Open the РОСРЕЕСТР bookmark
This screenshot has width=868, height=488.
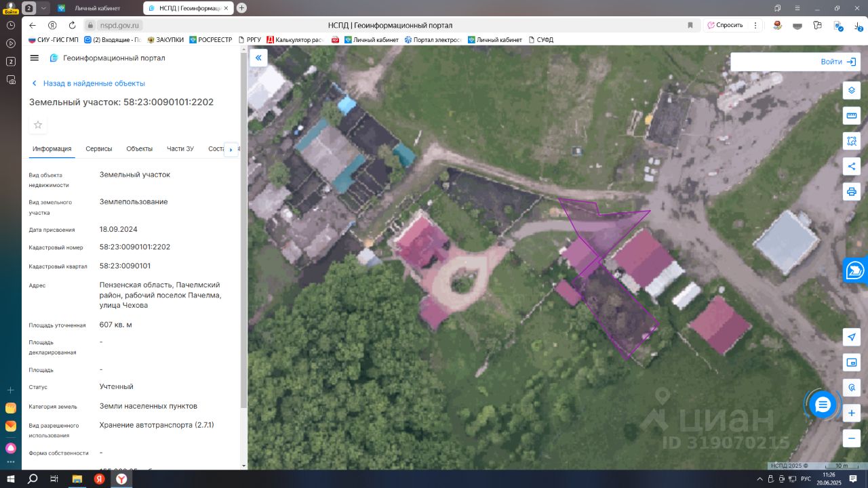[x=212, y=40]
